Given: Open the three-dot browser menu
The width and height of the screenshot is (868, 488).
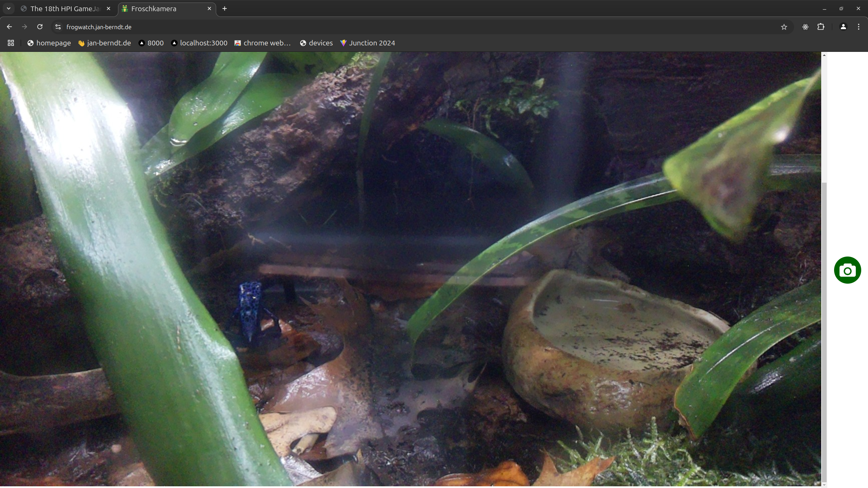Looking at the screenshot, I should 859,27.
